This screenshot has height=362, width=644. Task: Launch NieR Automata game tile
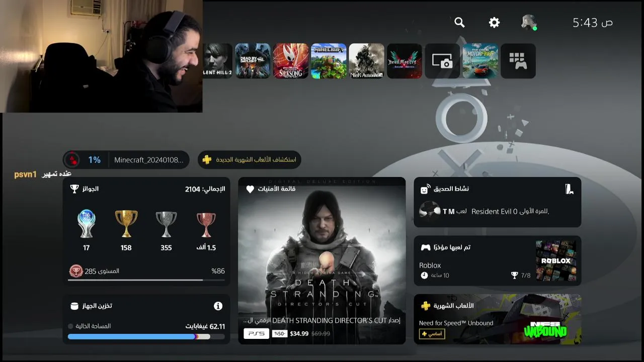coord(367,61)
